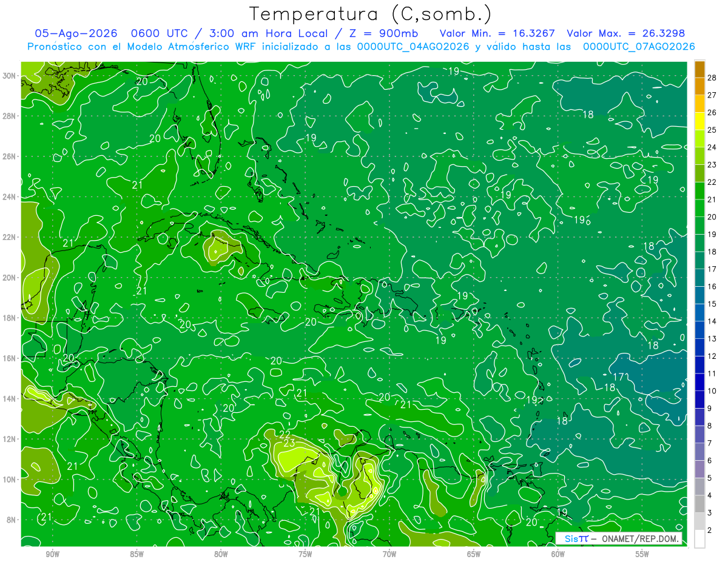
Task: Click legend value 26 on the colorbar
Action: [712, 112]
